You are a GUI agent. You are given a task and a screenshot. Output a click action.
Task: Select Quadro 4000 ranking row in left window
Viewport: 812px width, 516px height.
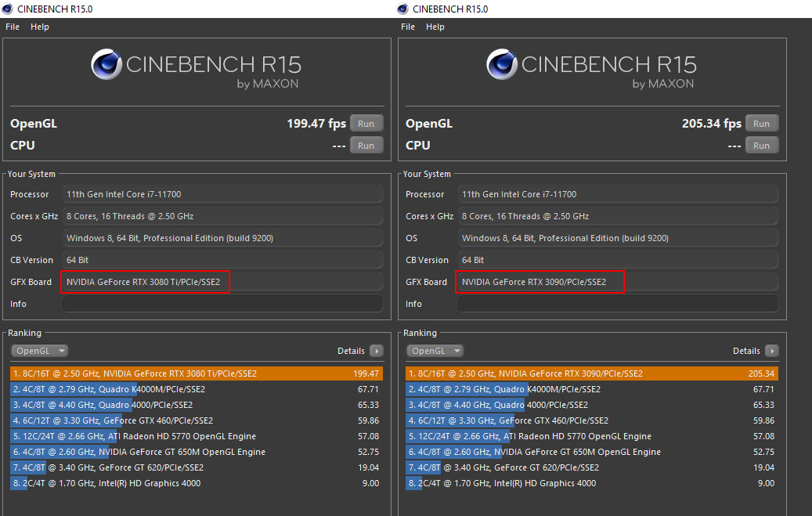[197, 405]
